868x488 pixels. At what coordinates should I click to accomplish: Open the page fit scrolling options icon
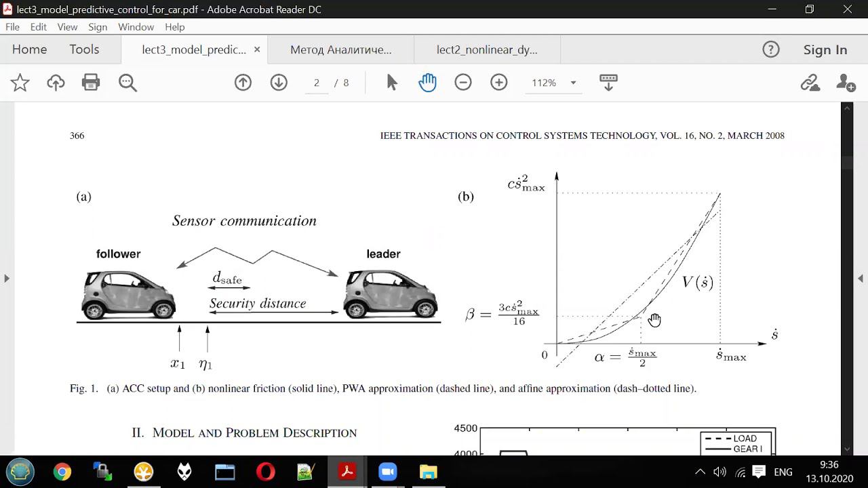(x=608, y=83)
